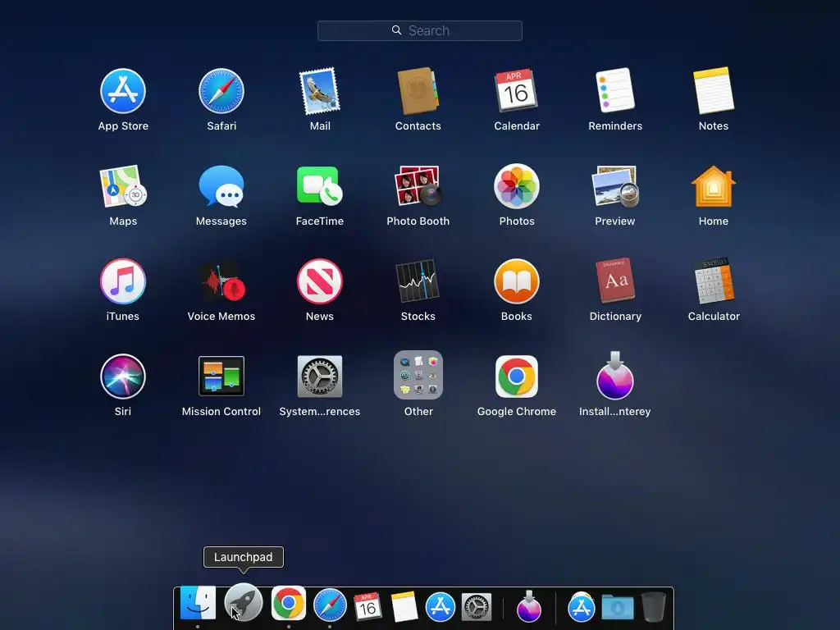Activate Siri from Launchpad
The width and height of the screenshot is (840, 630).
point(123,377)
